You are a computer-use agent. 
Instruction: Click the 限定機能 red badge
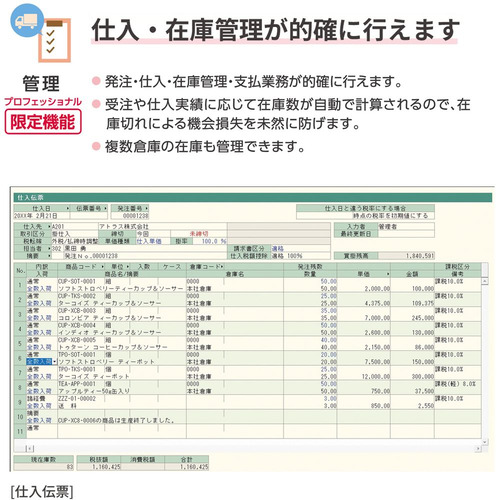pyautogui.click(x=43, y=122)
